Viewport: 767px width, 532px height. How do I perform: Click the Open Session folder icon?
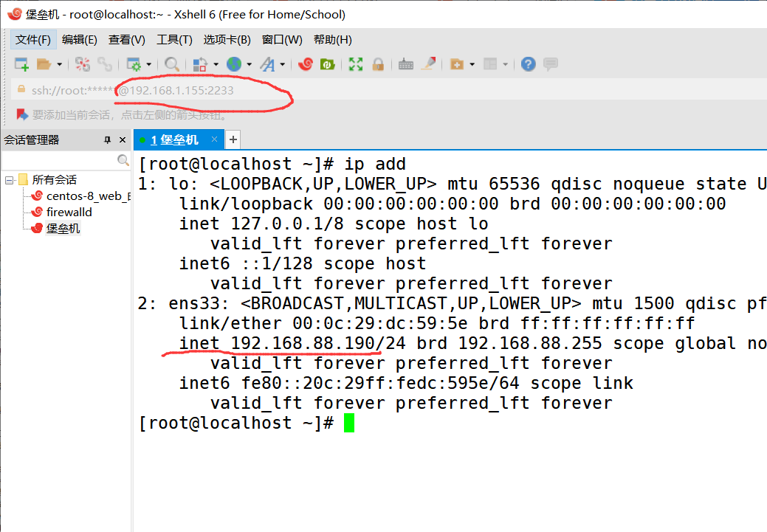click(44, 64)
